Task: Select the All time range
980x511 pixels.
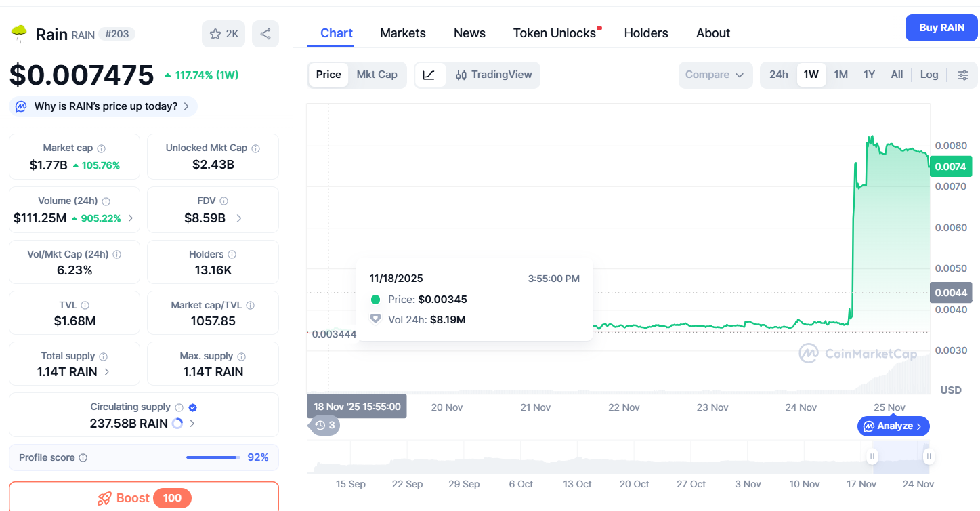Action: coord(897,75)
